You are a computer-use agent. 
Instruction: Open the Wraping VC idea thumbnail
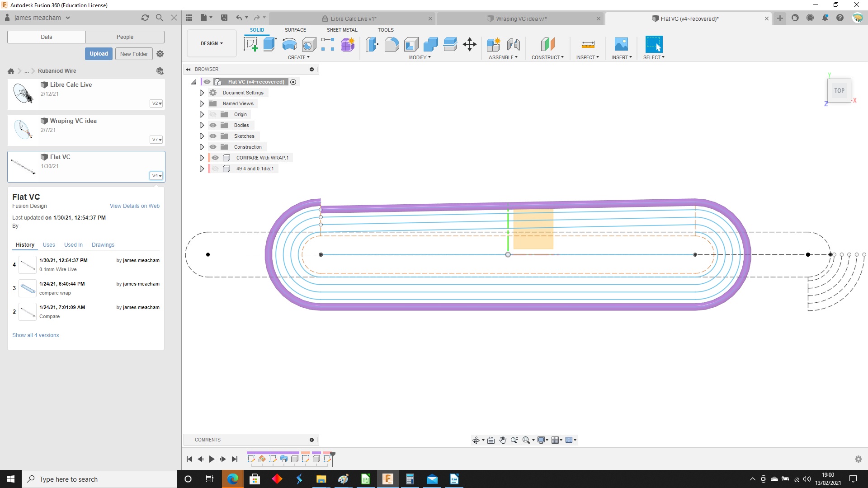tap(24, 130)
